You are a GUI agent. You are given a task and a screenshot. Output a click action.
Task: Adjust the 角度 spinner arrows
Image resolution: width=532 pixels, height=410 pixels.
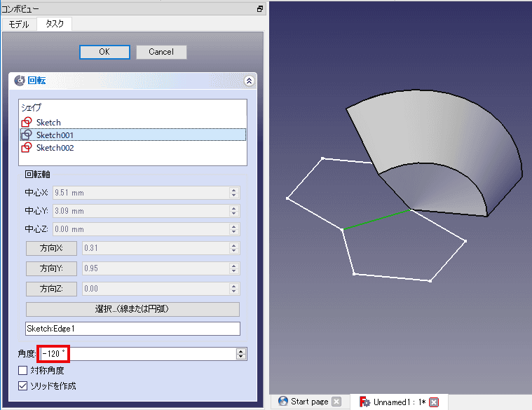click(241, 354)
